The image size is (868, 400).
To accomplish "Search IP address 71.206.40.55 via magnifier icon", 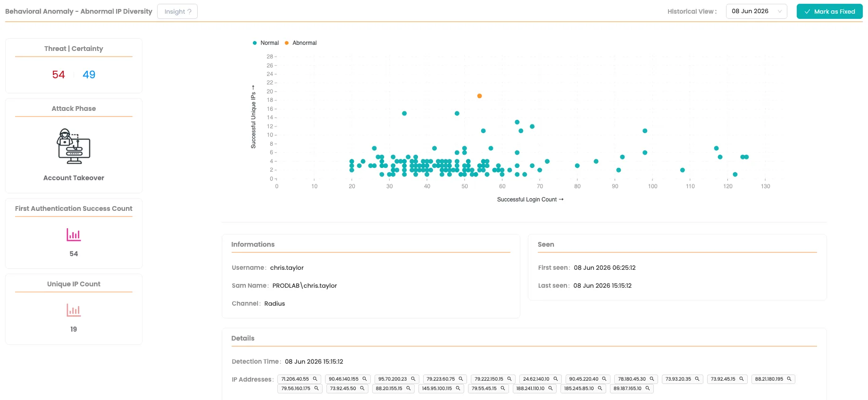I will [x=315, y=379].
